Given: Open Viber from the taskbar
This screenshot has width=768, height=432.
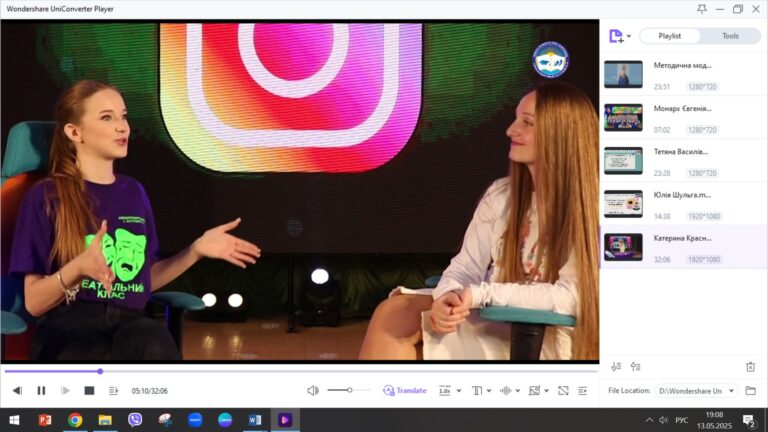Looking at the screenshot, I should (x=135, y=420).
